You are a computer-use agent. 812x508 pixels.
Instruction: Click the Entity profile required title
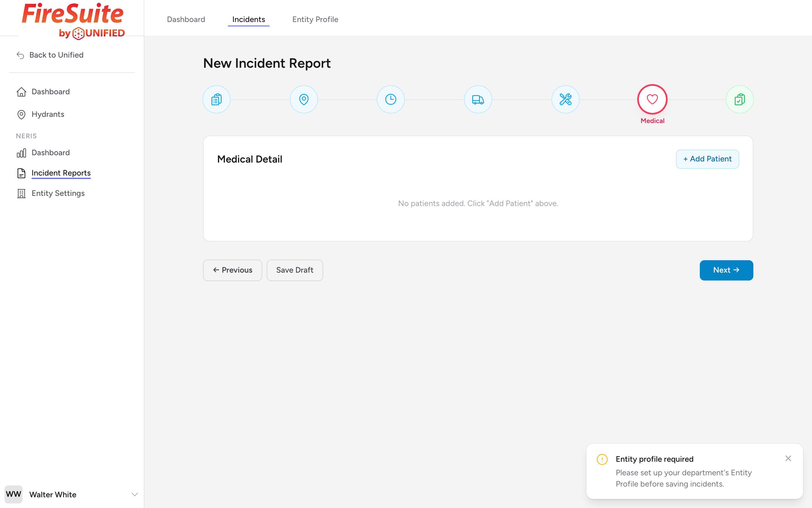pos(654,459)
